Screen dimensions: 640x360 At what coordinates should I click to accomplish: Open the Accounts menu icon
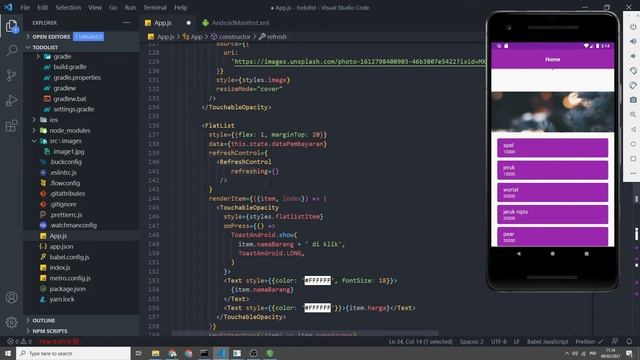(x=11, y=298)
